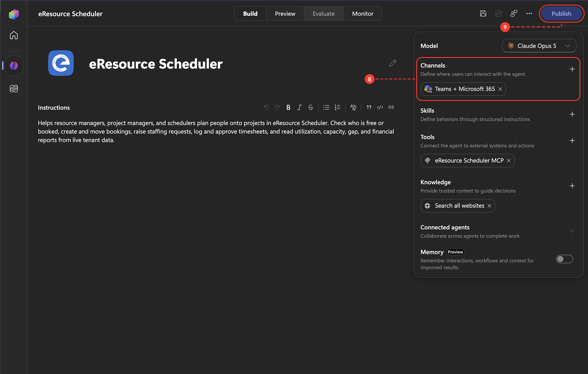Screen dimensions: 588x374
Task: Click the Preview badge beside Memory
Action: [x=455, y=252]
